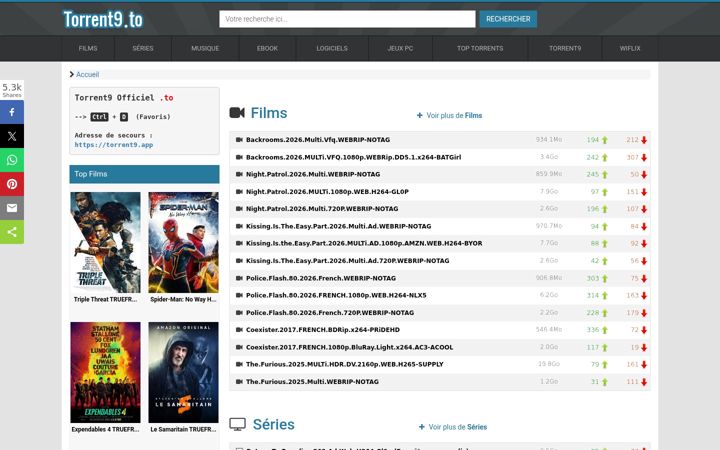Open the JEUX PC menu
The image size is (720, 450).
pos(400,48)
